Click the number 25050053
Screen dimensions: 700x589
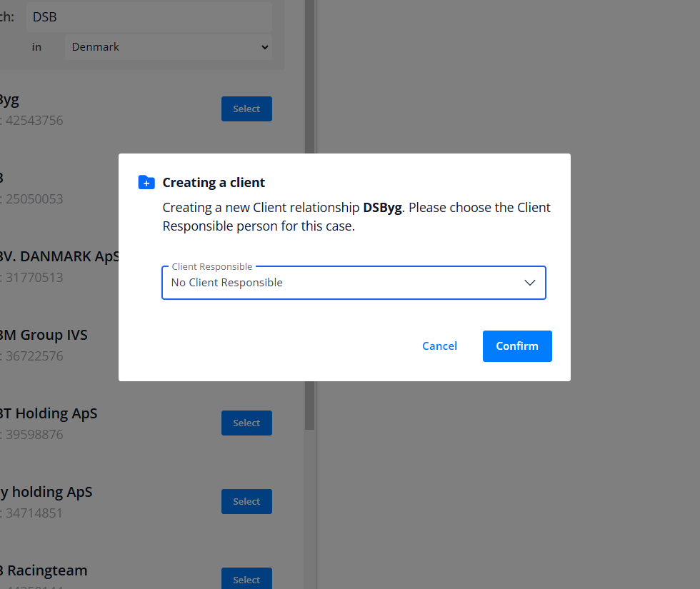point(34,199)
